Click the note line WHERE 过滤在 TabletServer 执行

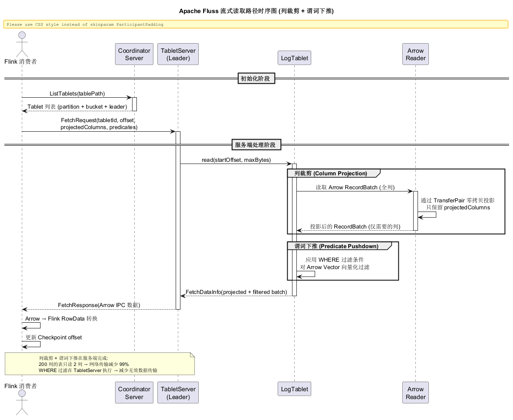pyautogui.click(x=98, y=370)
